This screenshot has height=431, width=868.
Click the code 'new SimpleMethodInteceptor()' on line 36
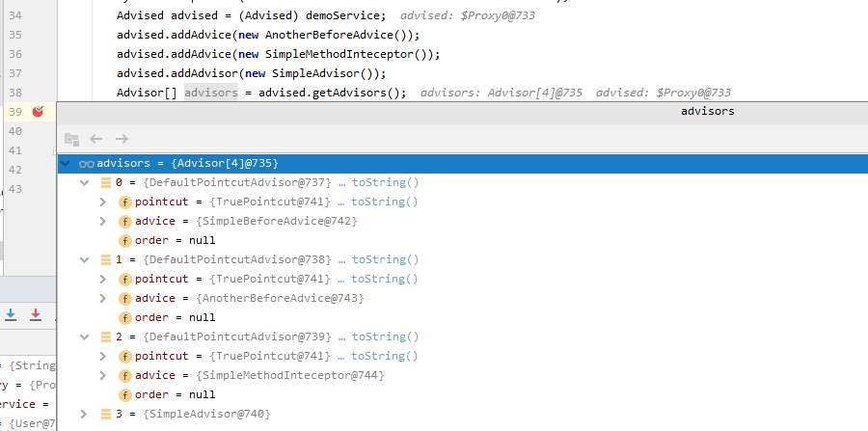(x=334, y=54)
